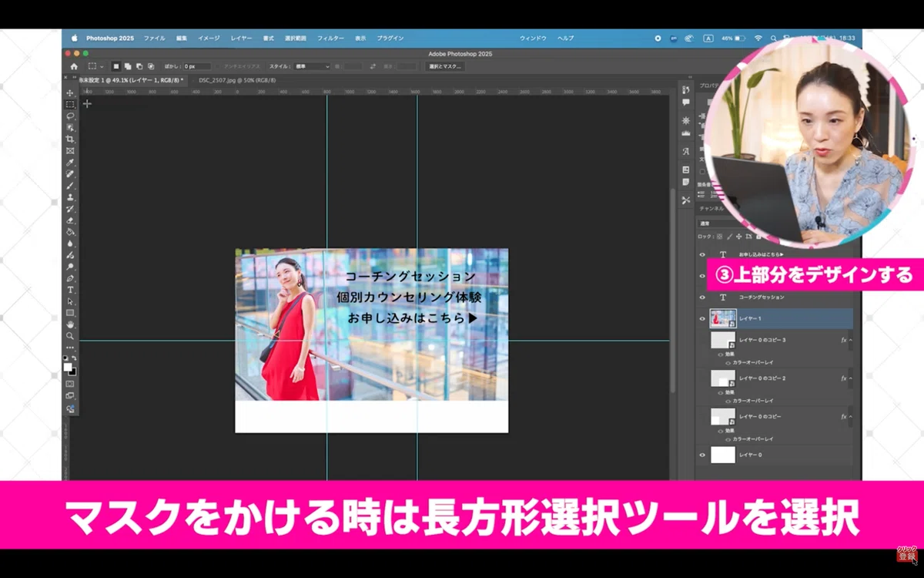Open the Edit Toolbar ellipsis button
This screenshot has width=924, height=578.
pyautogui.click(x=70, y=348)
